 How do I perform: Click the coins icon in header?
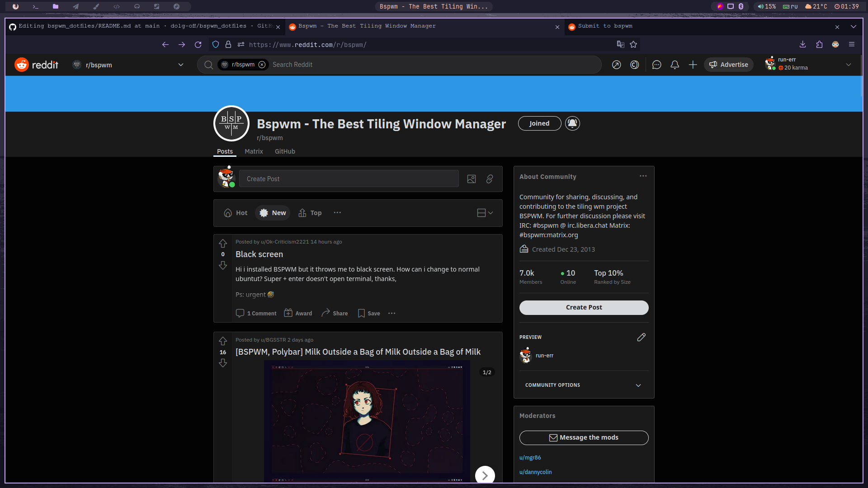coord(634,65)
